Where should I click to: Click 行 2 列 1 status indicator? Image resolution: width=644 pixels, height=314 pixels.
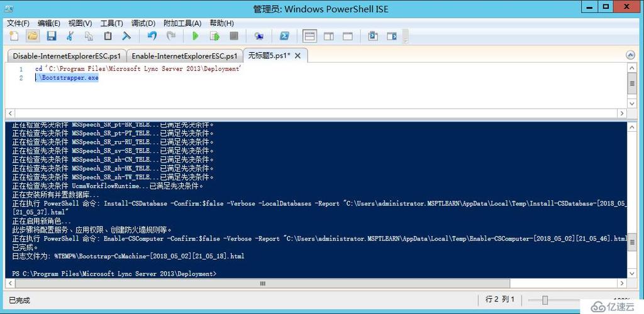[x=500, y=300]
